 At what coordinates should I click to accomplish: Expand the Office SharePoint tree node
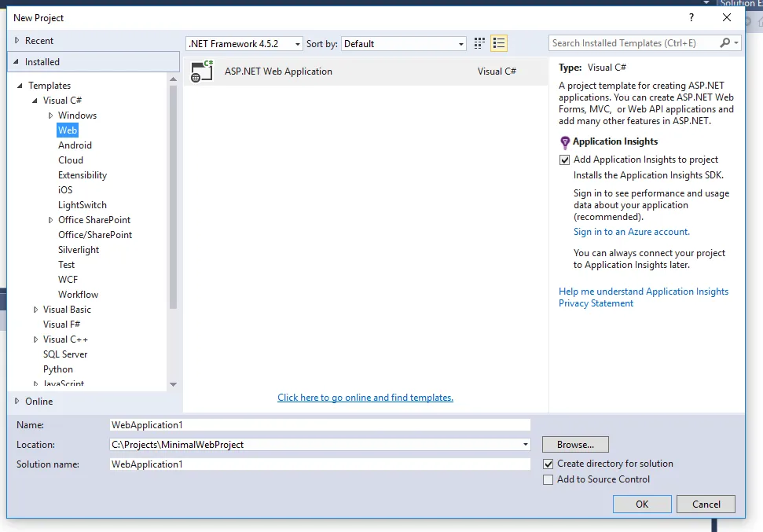50,220
